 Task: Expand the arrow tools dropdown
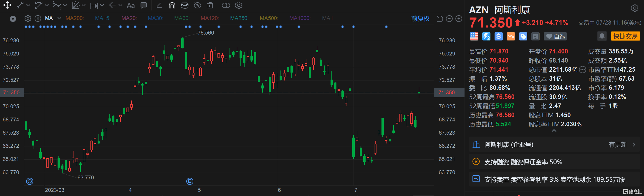(120, 5)
